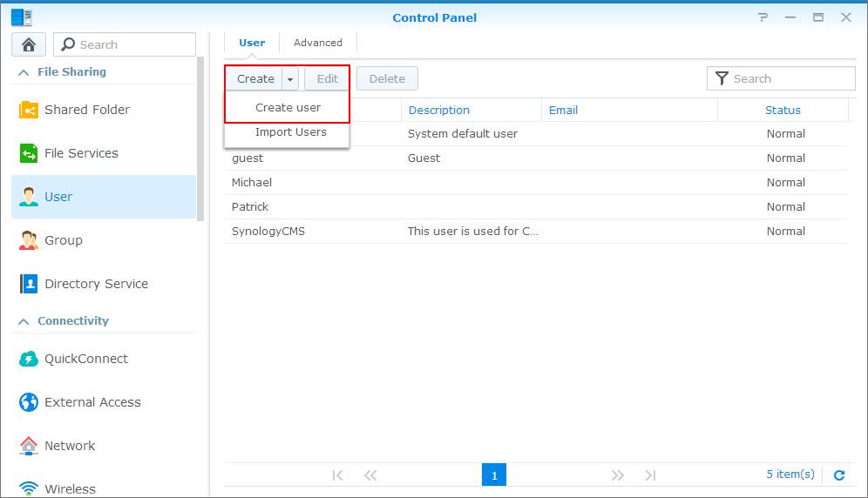Sort by Status column header
868x498 pixels.
783,110
